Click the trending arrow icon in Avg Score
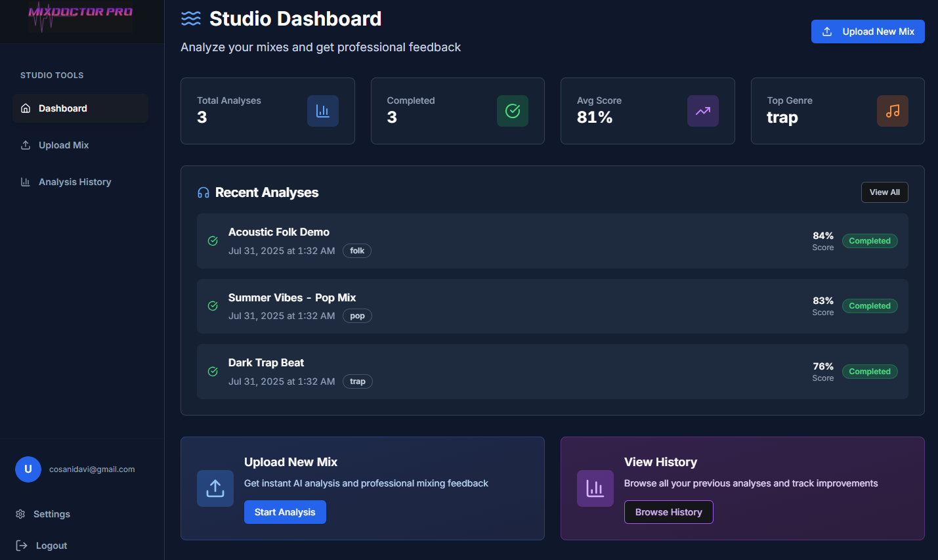This screenshot has width=938, height=560. [x=703, y=111]
